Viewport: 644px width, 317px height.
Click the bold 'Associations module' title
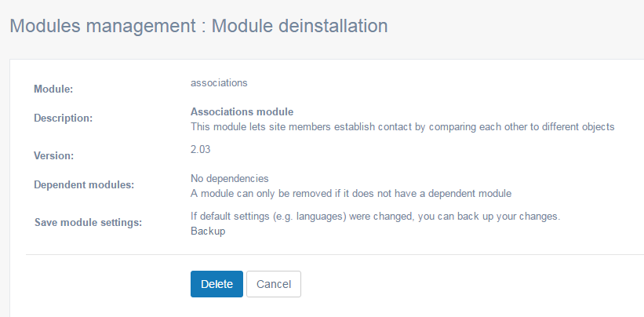(x=242, y=111)
